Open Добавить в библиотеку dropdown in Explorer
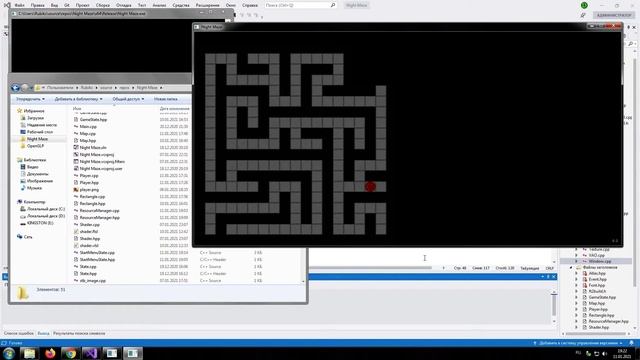The width and height of the screenshot is (640, 360). tap(78, 99)
